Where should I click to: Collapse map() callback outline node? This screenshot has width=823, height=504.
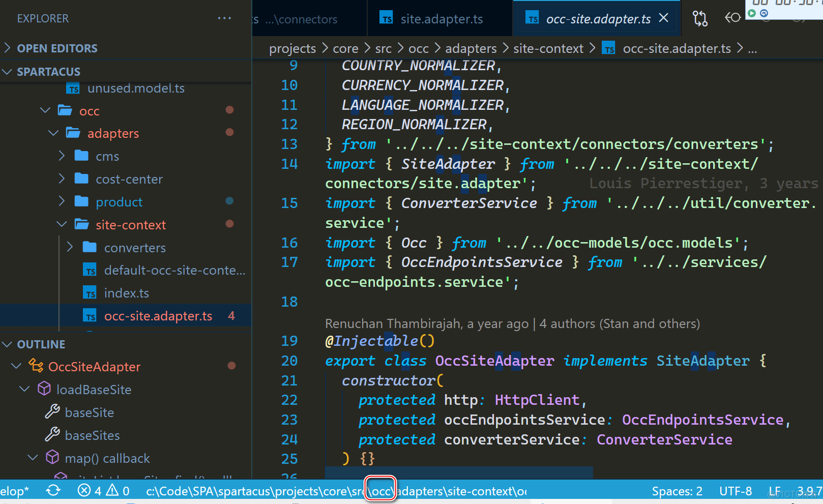coord(33,458)
